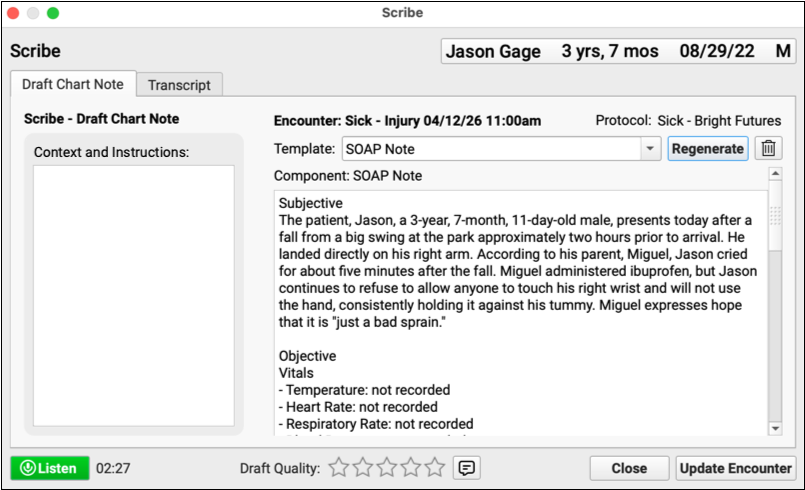This screenshot has height=490, width=805.
Task: Open the draft quality comment icon
Action: (464, 467)
